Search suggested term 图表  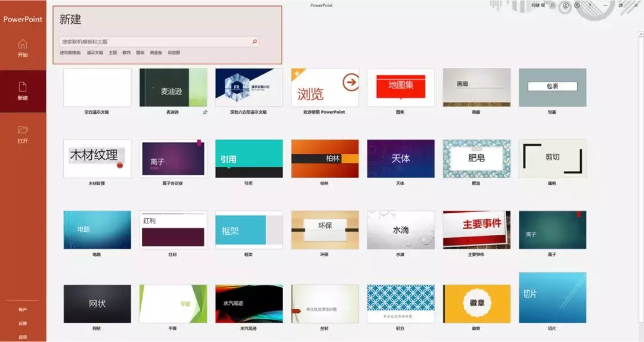[141, 52]
